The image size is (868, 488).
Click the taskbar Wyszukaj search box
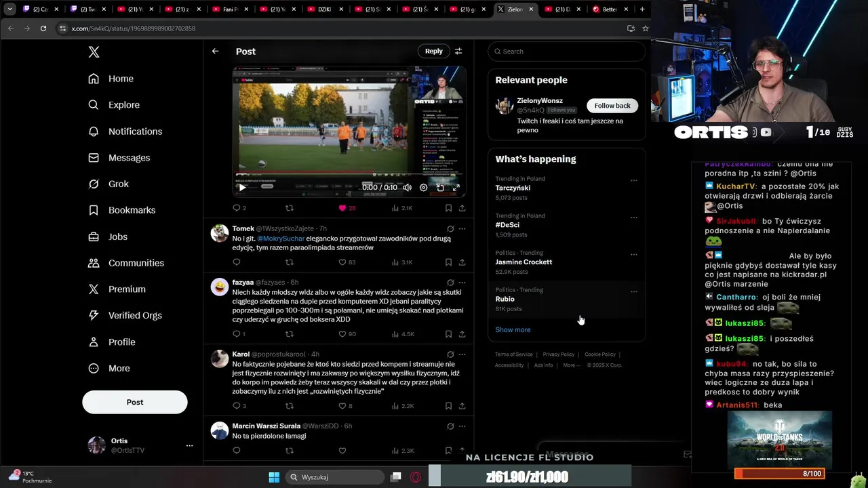point(335,477)
